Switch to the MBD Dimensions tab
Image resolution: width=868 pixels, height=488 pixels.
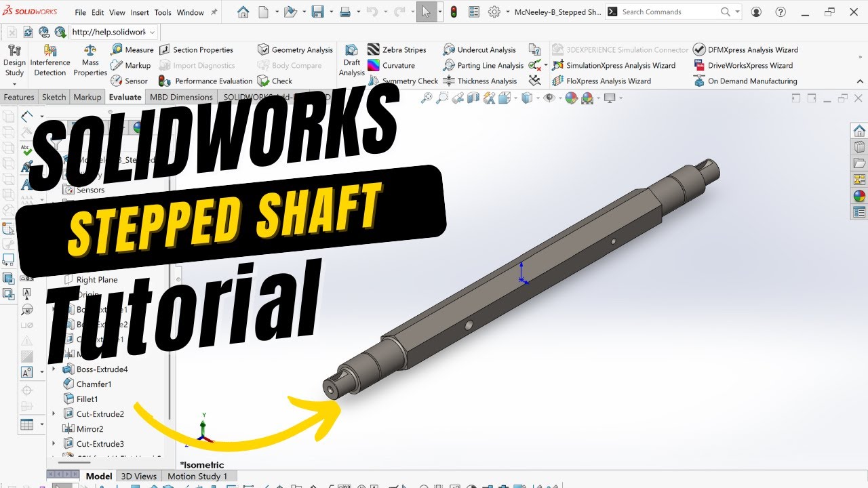(x=181, y=97)
